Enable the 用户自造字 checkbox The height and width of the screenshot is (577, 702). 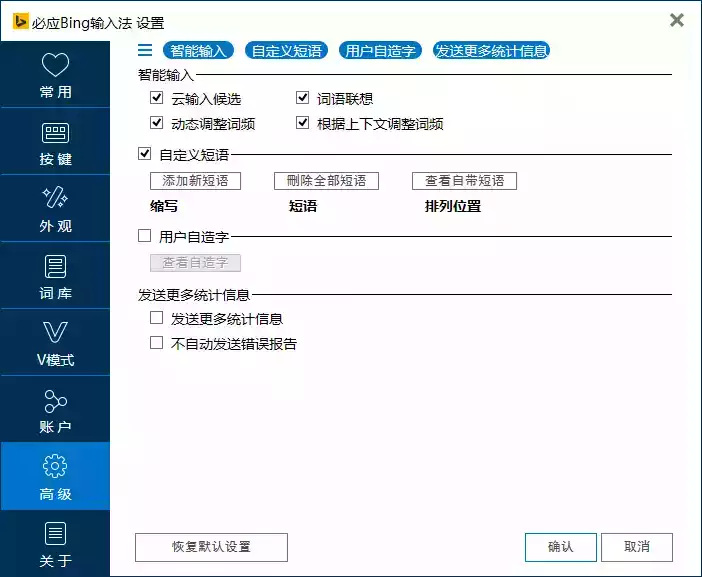[x=144, y=236]
